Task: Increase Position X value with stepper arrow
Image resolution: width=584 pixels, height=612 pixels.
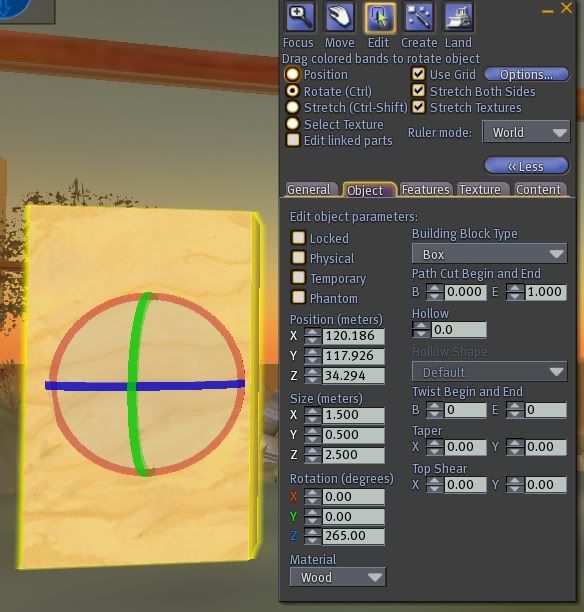Action: point(312,332)
